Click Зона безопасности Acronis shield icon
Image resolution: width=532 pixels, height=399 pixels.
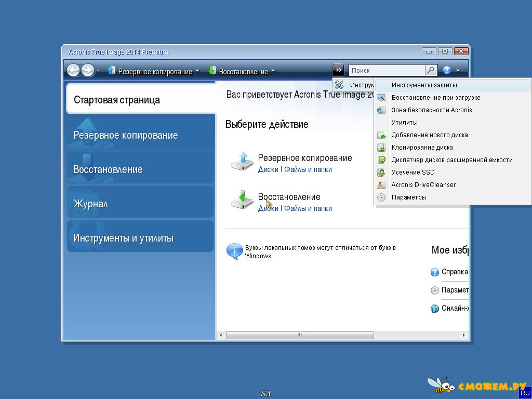coord(381,110)
